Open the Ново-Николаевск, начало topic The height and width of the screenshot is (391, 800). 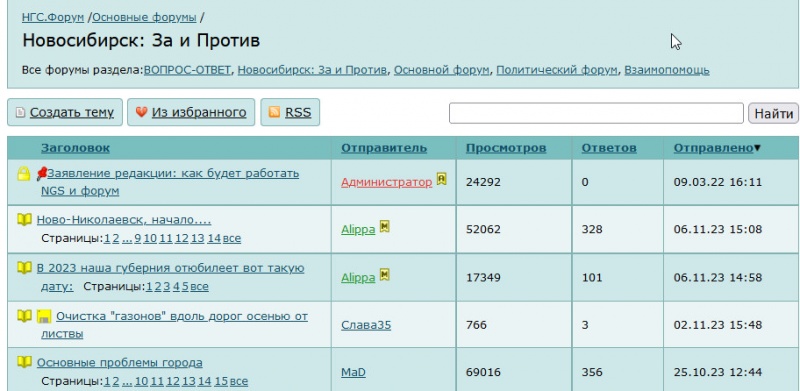coord(124,220)
